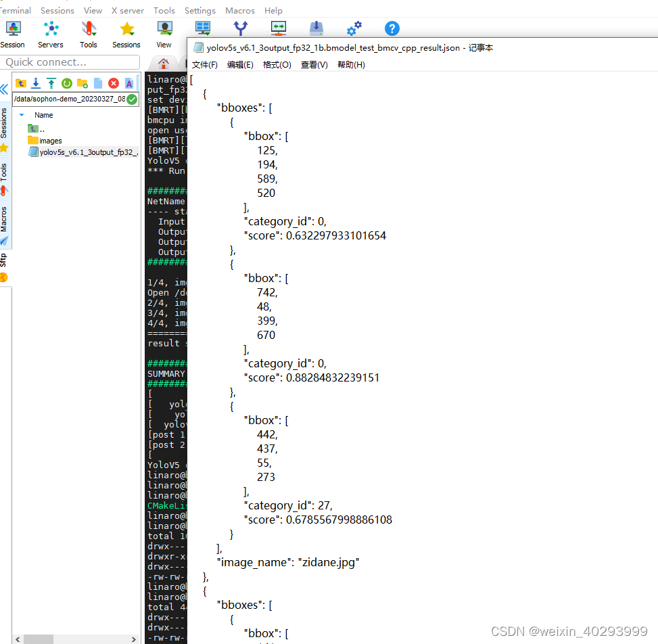The image size is (658, 644).
Task: Open Notepad 帮助(H) menu
Action: coord(351,65)
